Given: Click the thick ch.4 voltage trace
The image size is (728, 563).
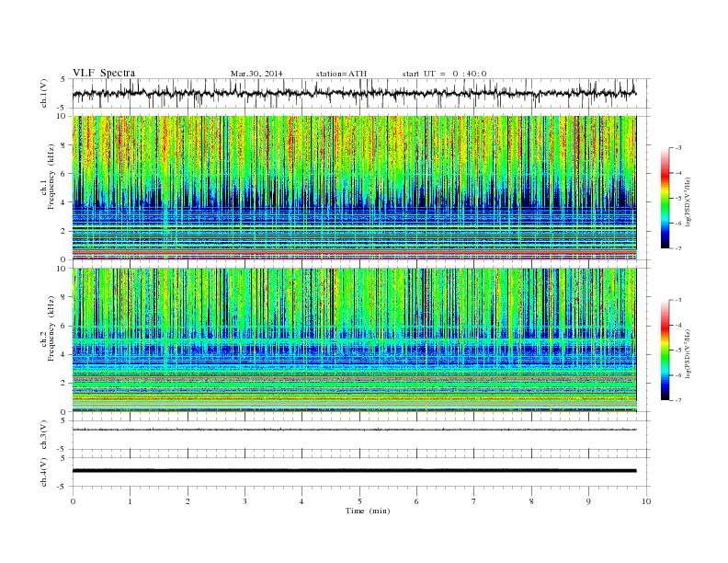Looking at the screenshot, I should [x=354, y=471].
